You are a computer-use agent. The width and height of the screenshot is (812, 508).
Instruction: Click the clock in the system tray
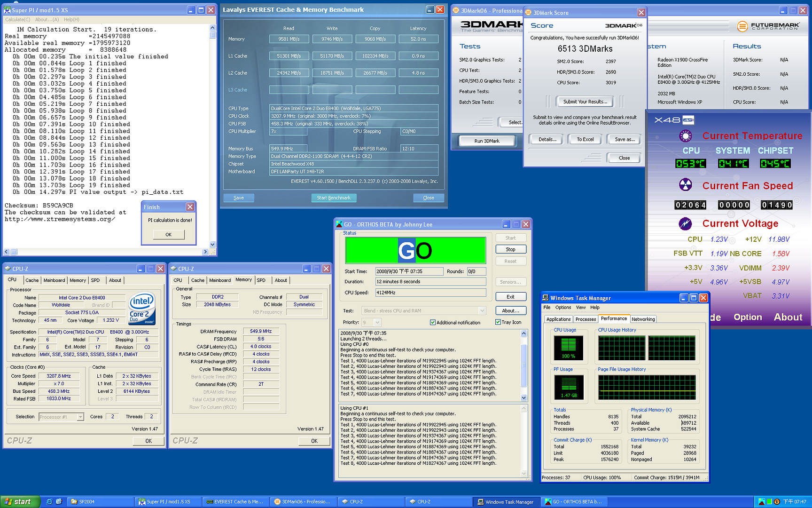795,502
